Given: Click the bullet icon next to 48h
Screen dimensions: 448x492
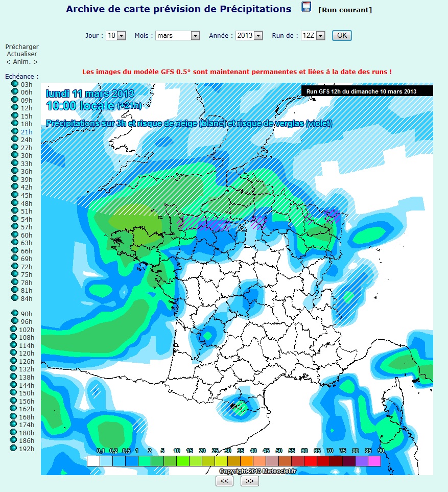Looking at the screenshot, I should (x=14, y=203).
